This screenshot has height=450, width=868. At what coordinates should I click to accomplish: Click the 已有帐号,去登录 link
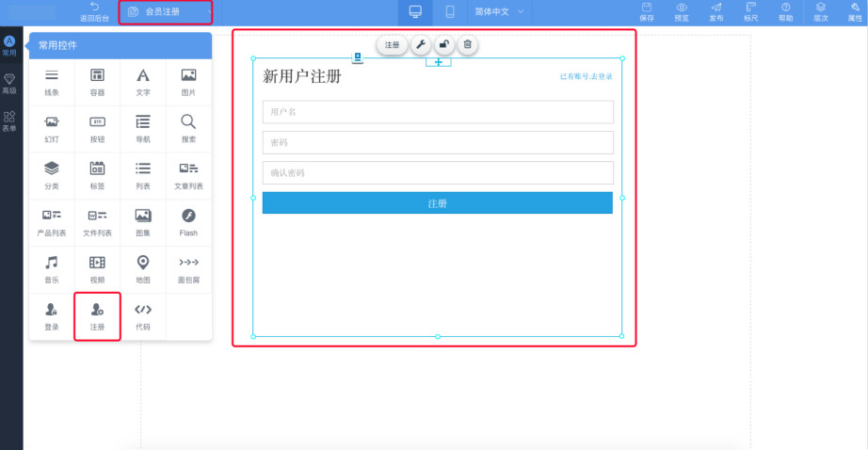pyautogui.click(x=586, y=76)
